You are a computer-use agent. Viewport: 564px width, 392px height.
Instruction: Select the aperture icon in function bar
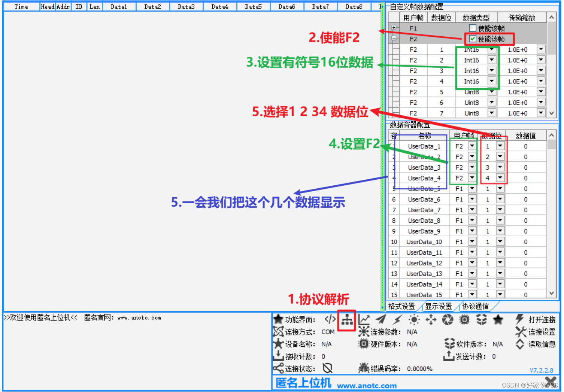[448, 320]
